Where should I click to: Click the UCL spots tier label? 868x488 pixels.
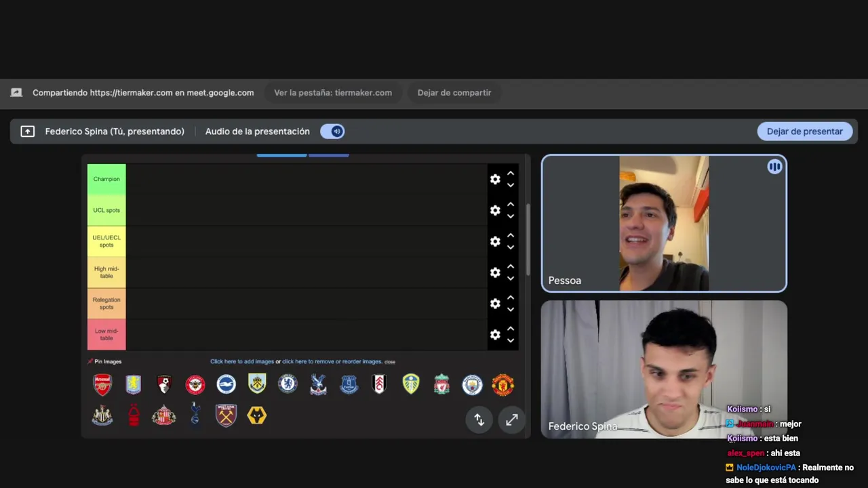click(x=106, y=210)
